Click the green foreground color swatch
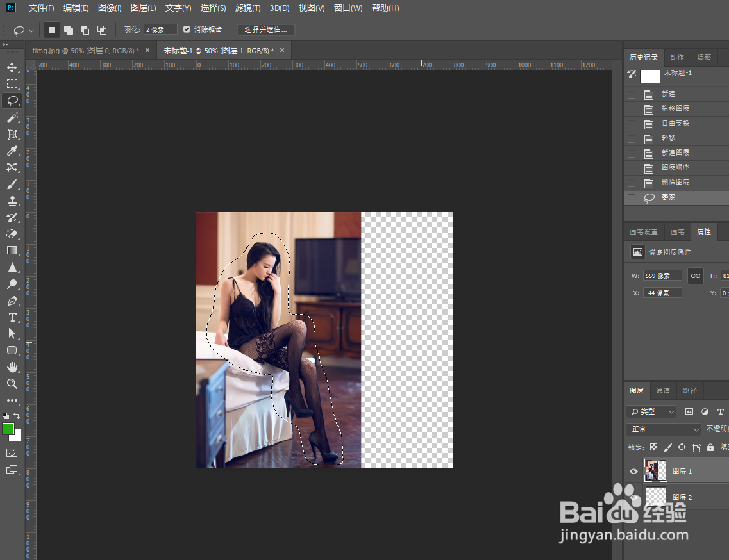 [8, 429]
